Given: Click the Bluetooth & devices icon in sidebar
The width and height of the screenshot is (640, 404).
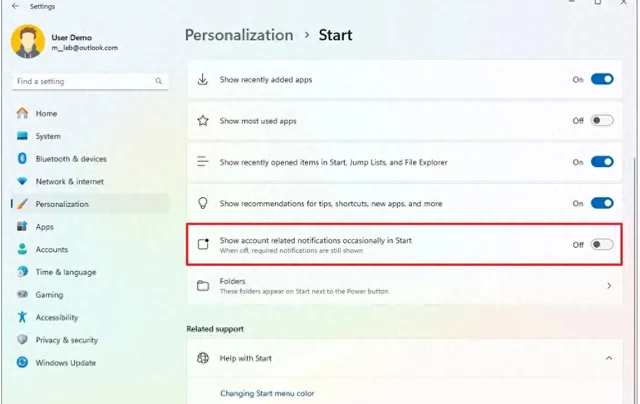Looking at the screenshot, I should (22, 158).
